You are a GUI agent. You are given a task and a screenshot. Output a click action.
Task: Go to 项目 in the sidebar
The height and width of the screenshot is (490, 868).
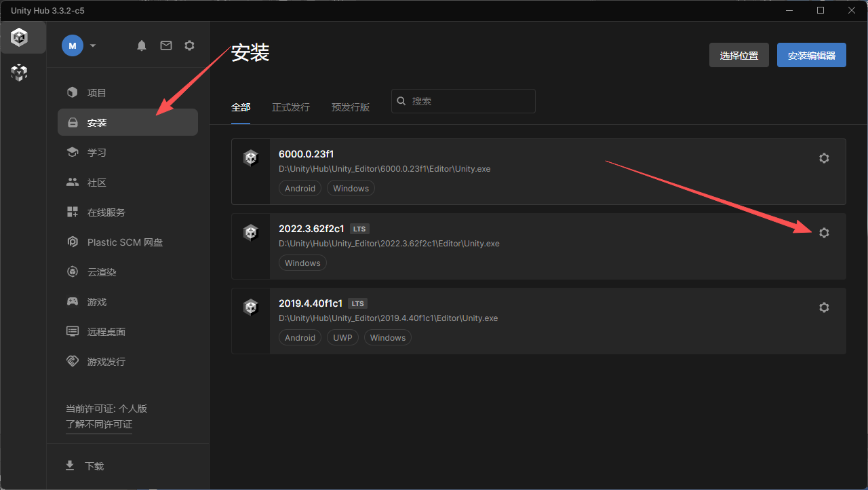point(127,92)
